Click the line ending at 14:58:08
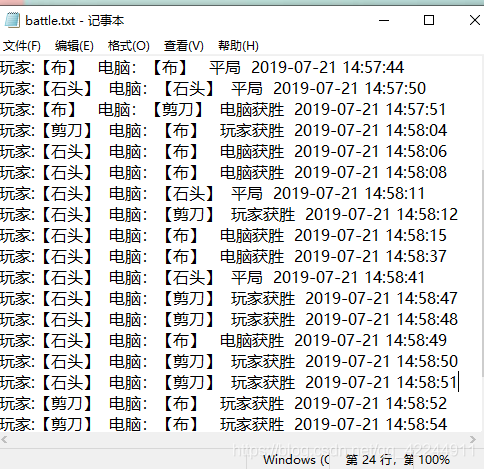The height and width of the screenshot is (469, 484). point(224,173)
